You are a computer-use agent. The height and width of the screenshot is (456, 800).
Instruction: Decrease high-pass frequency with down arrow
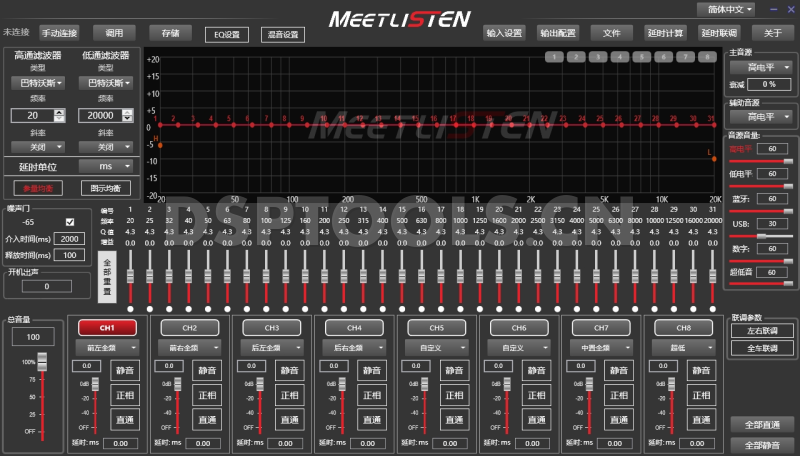60,118
